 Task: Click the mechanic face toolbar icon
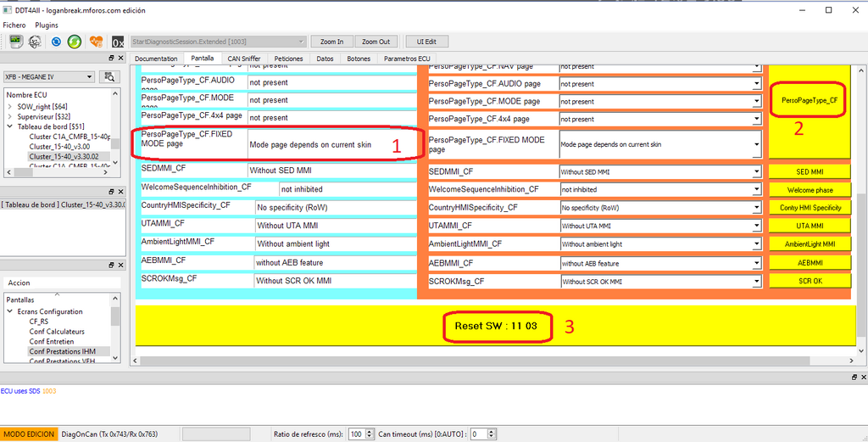pyautogui.click(x=34, y=42)
